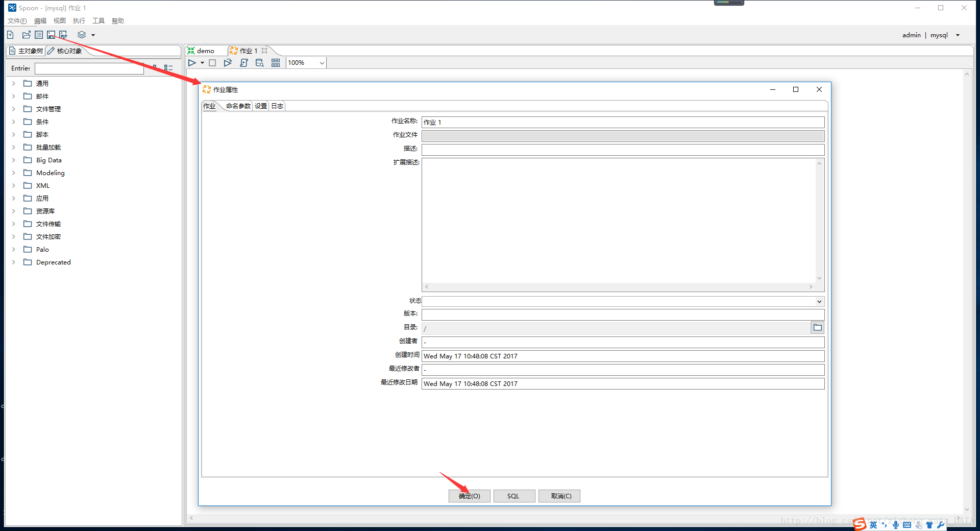The image size is (980, 531).
Task: Select the 作业 tab in dialog
Action: [209, 106]
